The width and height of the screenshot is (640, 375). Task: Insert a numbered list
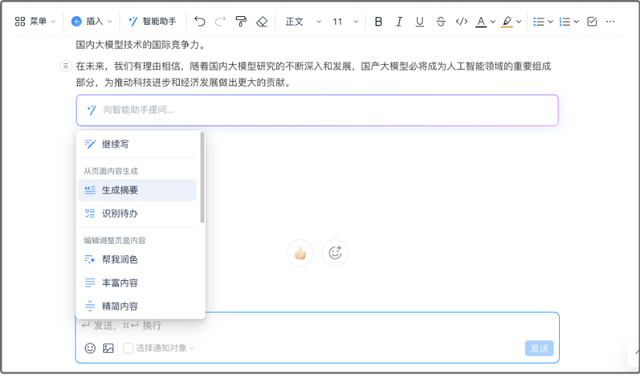click(564, 21)
